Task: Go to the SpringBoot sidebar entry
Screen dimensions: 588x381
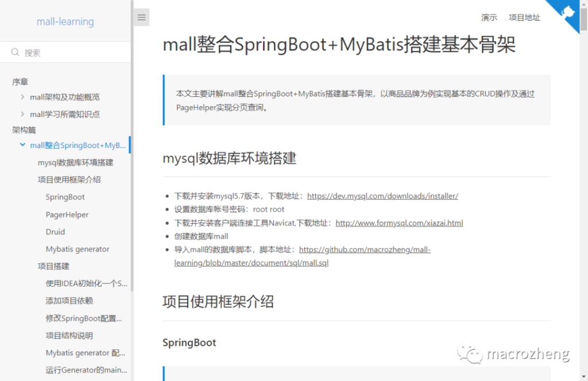Action: (x=65, y=197)
